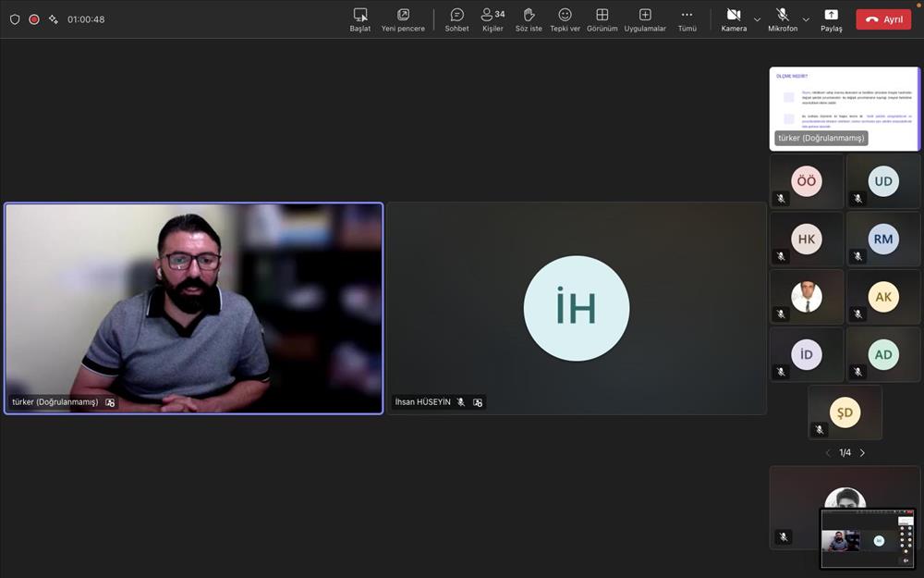Click ŞD's muted microphone icon

coord(820,430)
